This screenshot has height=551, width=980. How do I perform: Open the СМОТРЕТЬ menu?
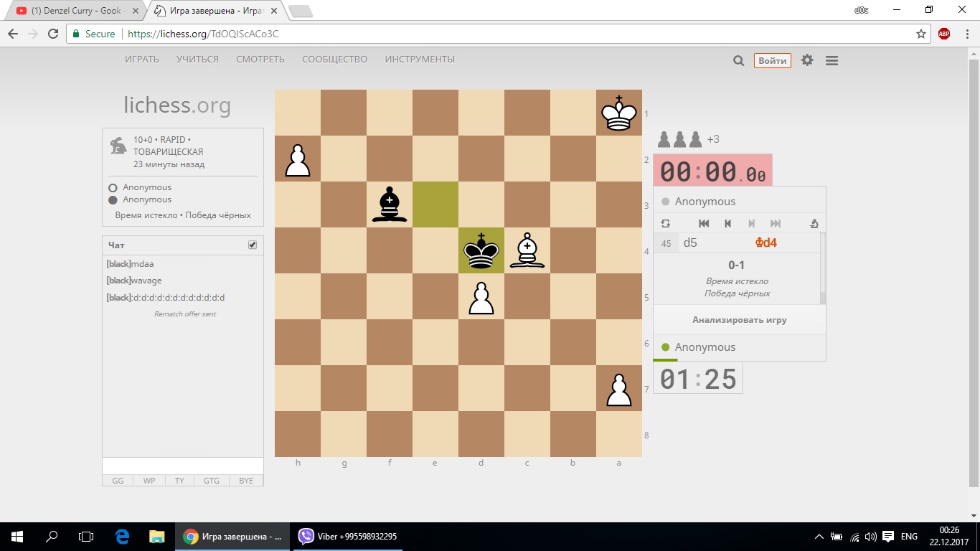[260, 60]
